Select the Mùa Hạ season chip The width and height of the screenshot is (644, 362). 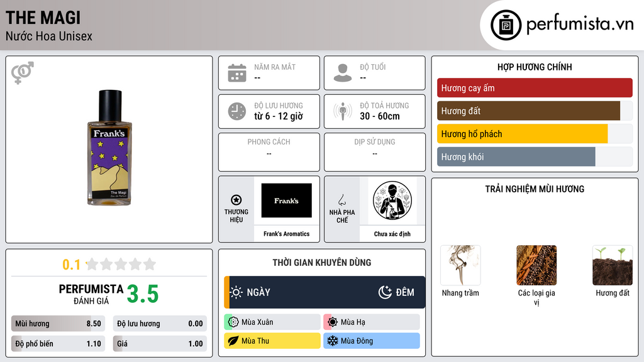tap(372, 322)
